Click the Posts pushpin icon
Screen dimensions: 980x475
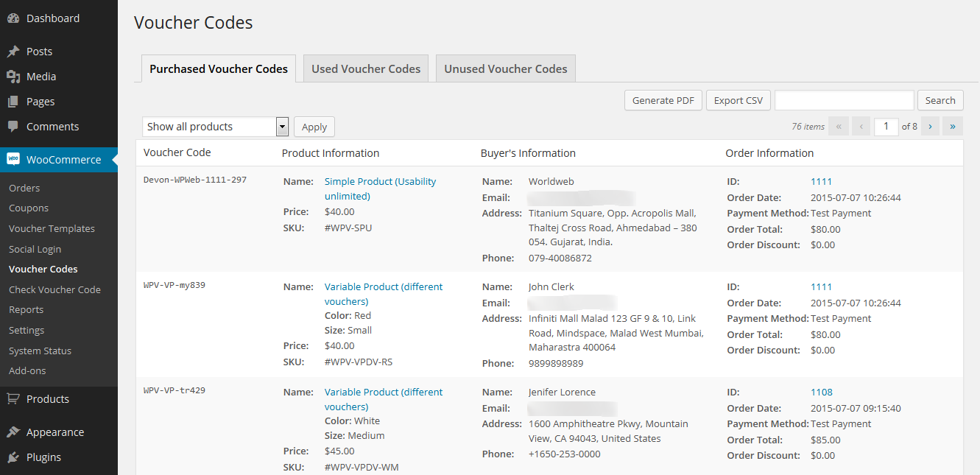(13, 52)
